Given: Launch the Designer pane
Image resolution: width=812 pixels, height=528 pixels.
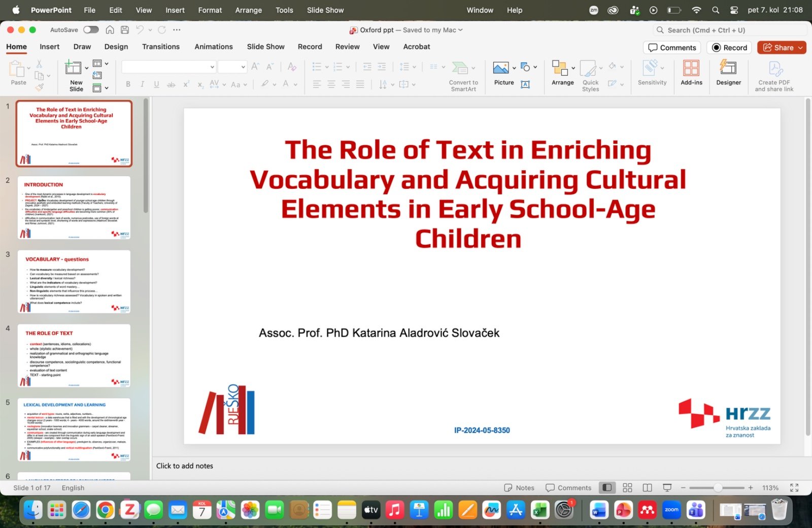Looking at the screenshot, I should point(728,73).
